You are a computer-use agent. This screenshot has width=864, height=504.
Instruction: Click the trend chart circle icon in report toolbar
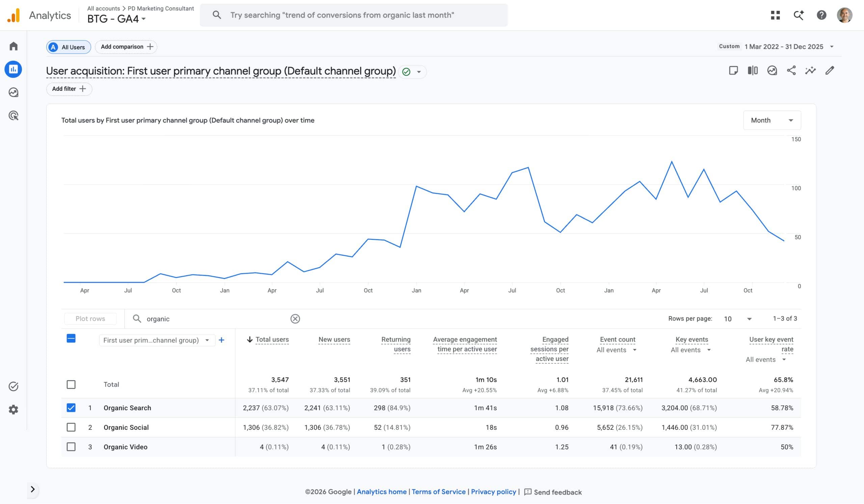[772, 71]
